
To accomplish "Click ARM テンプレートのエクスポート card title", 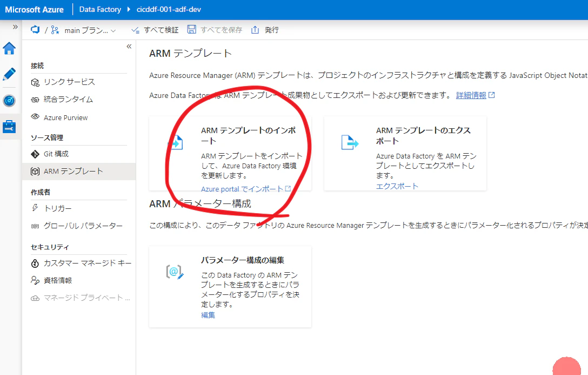I will (423, 135).
